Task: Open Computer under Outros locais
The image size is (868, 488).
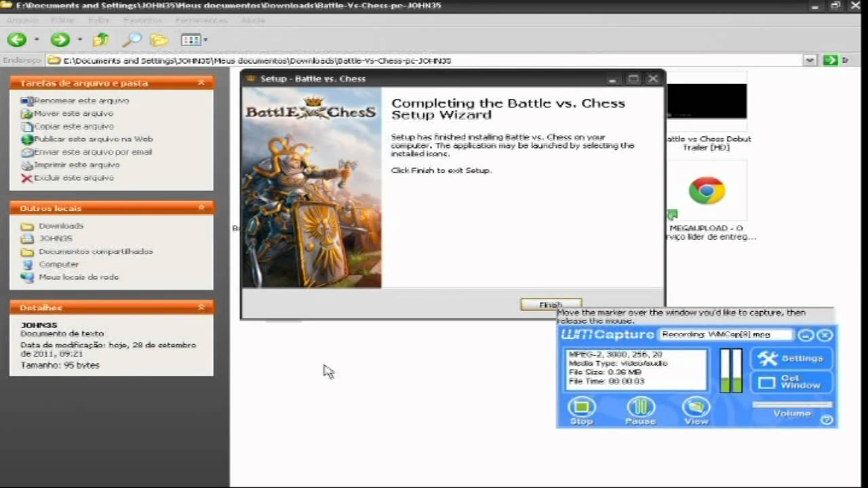Action: pyautogui.click(x=59, y=264)
